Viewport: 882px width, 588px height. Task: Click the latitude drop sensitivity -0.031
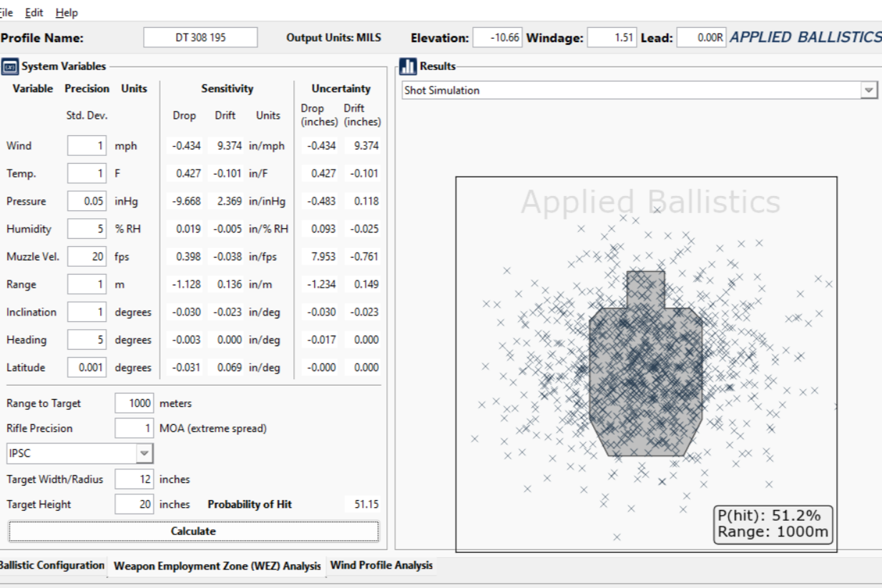pyautogui.click(x=187, y=368)
